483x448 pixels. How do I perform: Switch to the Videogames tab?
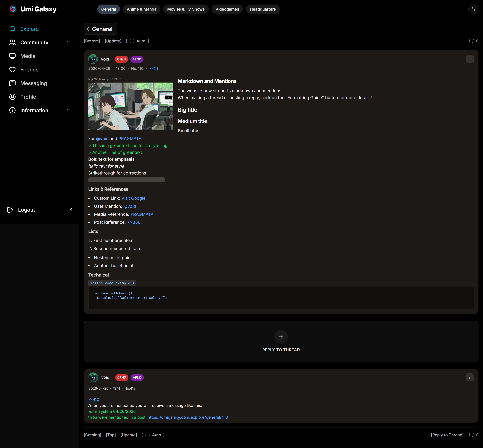(x=227, y=9)
